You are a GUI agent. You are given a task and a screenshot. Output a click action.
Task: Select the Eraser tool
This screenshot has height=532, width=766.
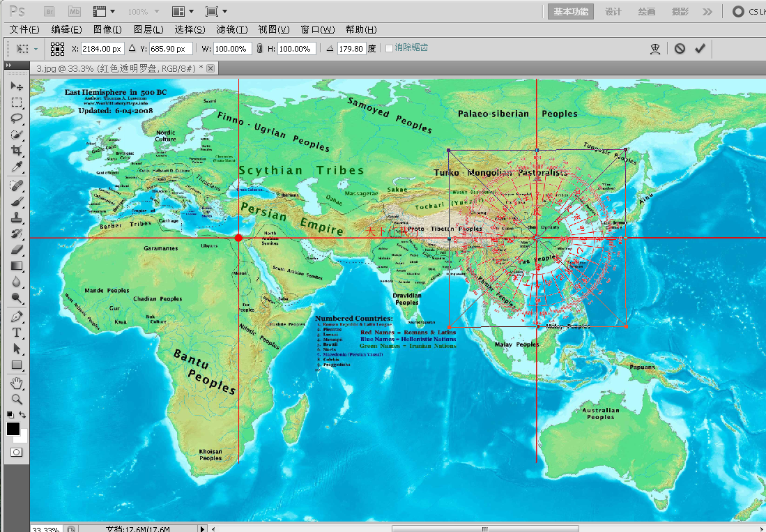[x=17, y=249]
